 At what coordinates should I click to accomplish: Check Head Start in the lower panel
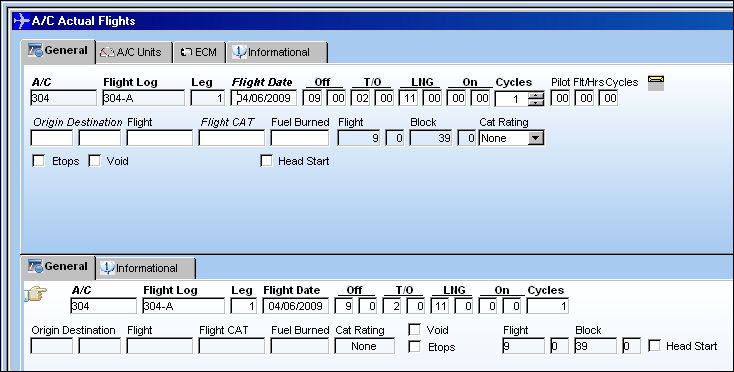[x=654, y=346]
